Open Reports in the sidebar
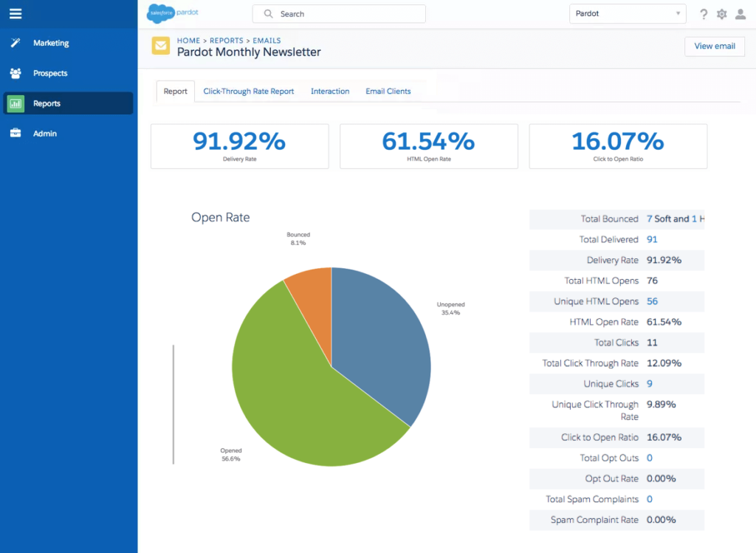The image size is (756, 553). pyautogui.click(x=69, y=103)
